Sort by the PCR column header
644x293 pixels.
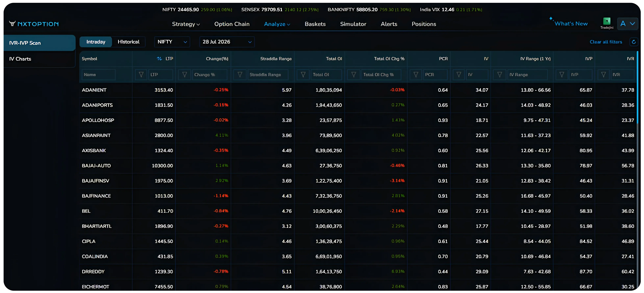tap(443, 59)
